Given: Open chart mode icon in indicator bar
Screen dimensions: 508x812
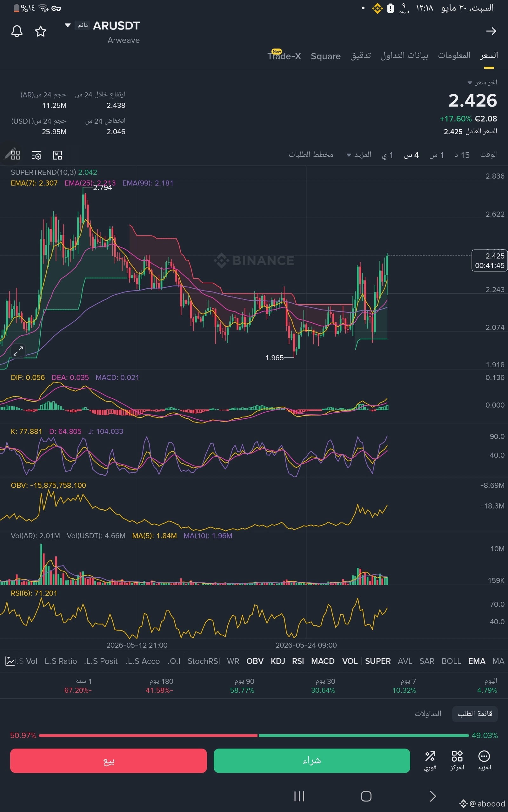Looking at the screenshot, I should (x=10, y=661).
